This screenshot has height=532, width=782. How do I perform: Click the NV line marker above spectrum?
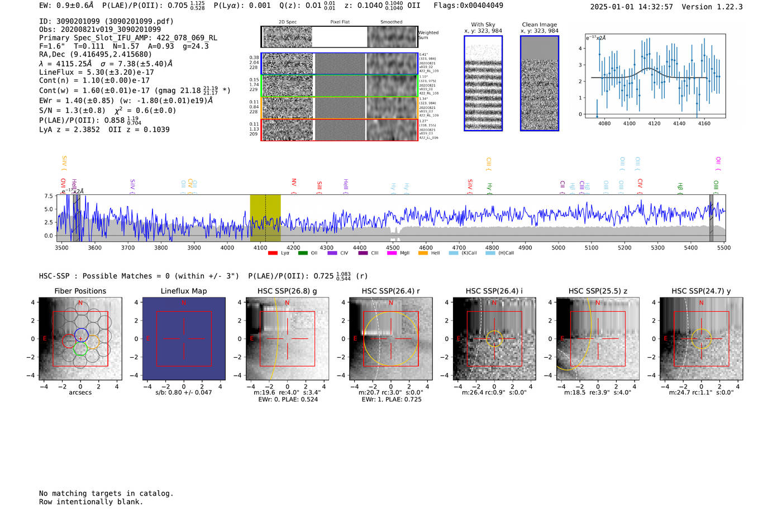[294, 185]
